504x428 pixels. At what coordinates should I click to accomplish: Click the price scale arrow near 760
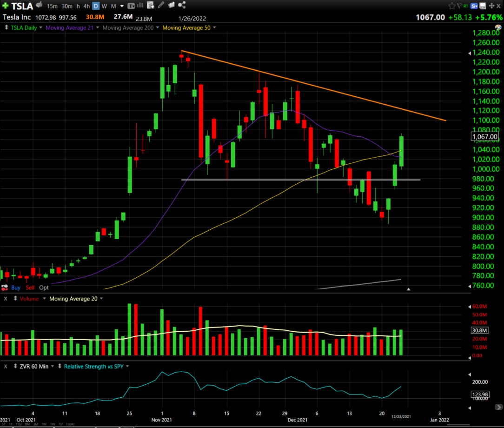click(470, 286)
